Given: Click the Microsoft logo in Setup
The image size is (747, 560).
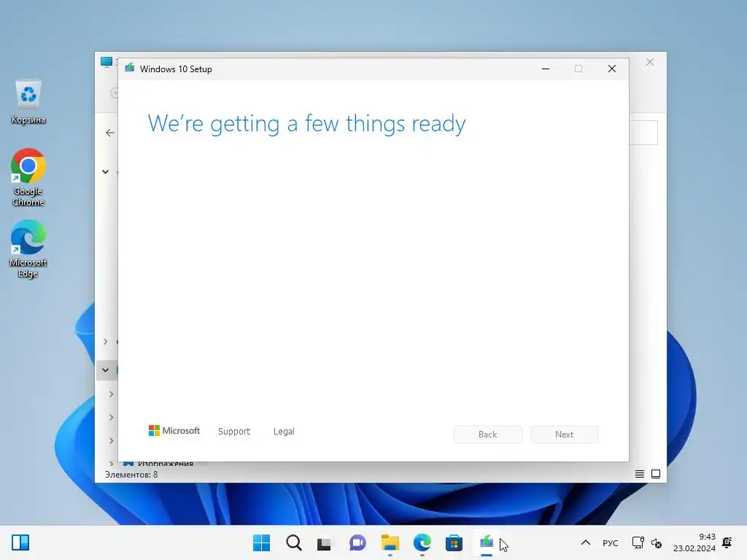Looking at the screenshot, I should click(x=174, y=430).
